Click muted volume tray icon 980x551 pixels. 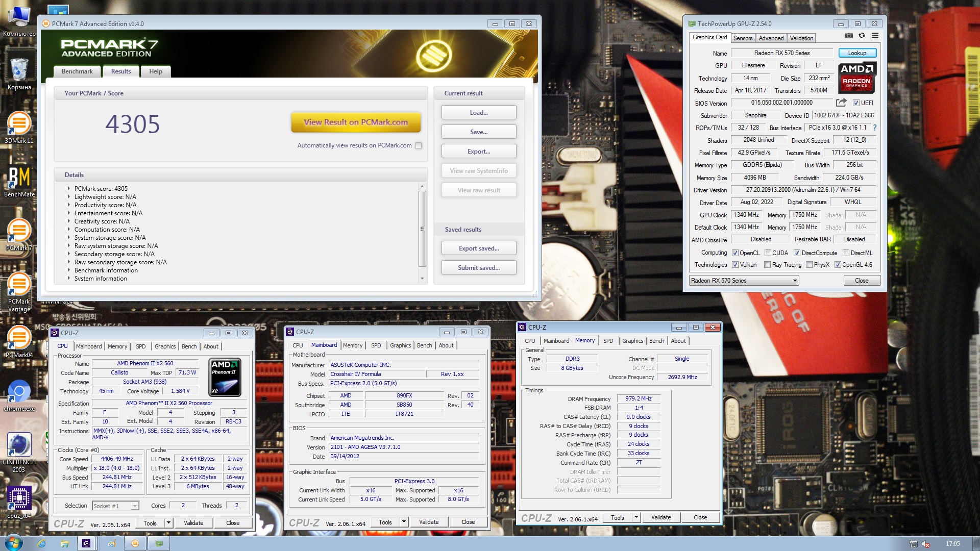(x=926, y=544)
